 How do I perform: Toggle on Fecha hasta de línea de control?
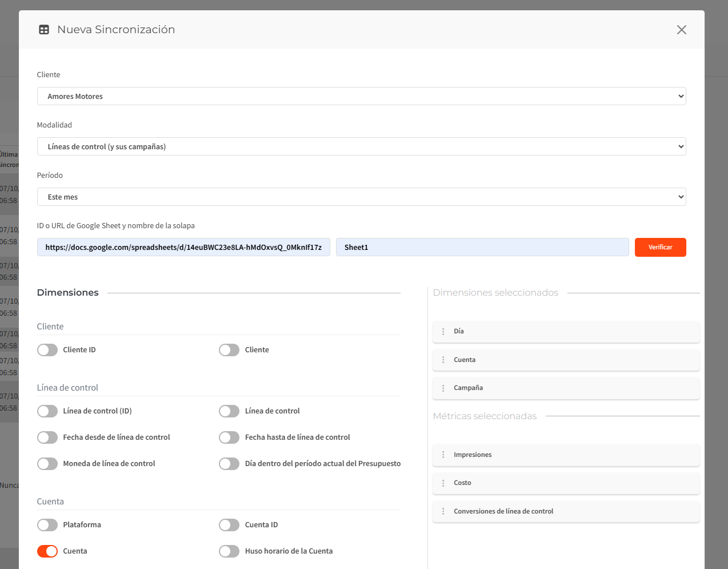tap(229, 437)
